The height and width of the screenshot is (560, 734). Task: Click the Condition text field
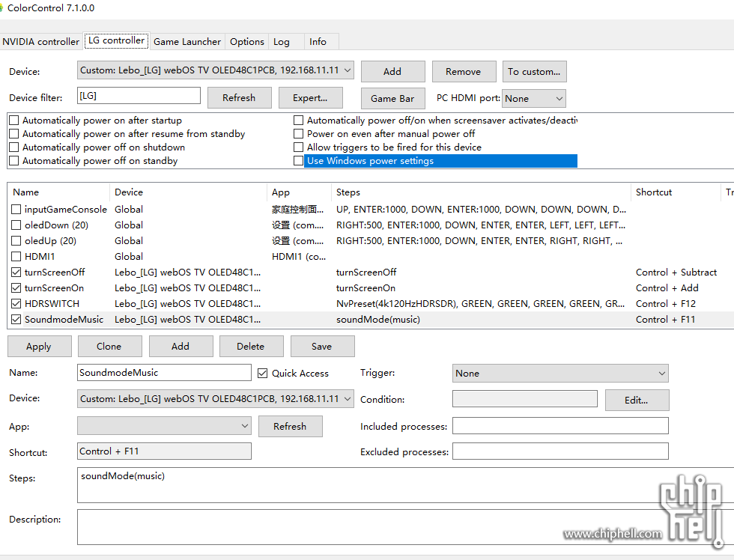[x=525, y=399]
